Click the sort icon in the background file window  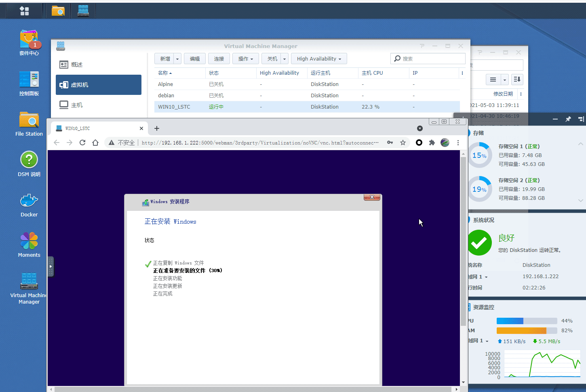point(517,80)
